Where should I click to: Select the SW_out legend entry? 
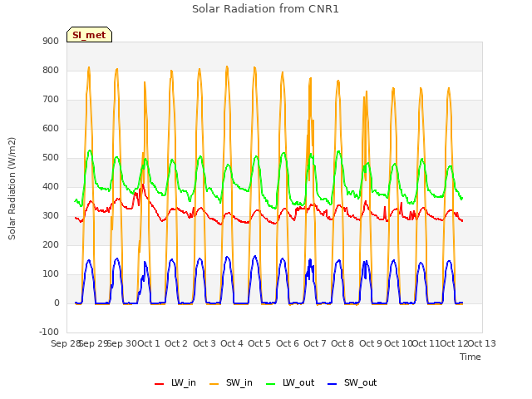352,382
